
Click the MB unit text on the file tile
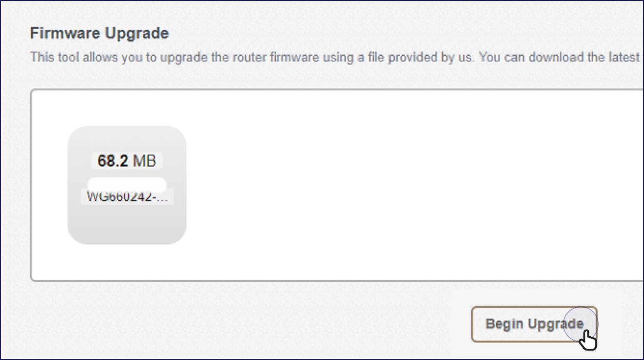click(x=144, y=160)
